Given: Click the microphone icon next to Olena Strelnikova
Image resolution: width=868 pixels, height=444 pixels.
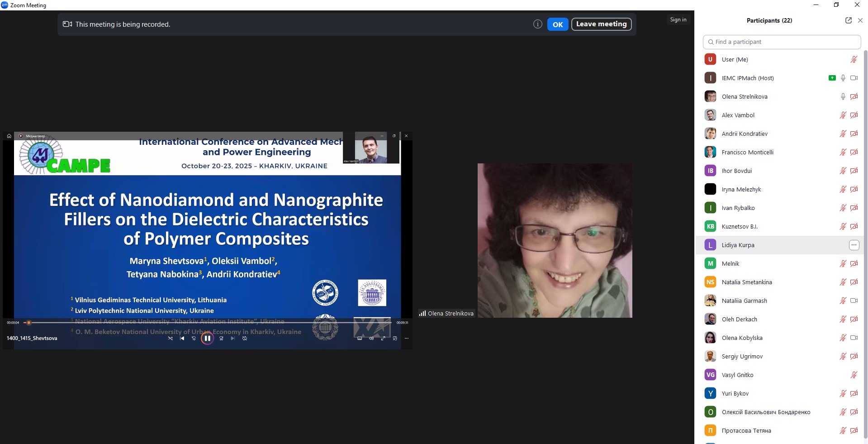Looking at the screenshot, I should click(x=843, y=96).
